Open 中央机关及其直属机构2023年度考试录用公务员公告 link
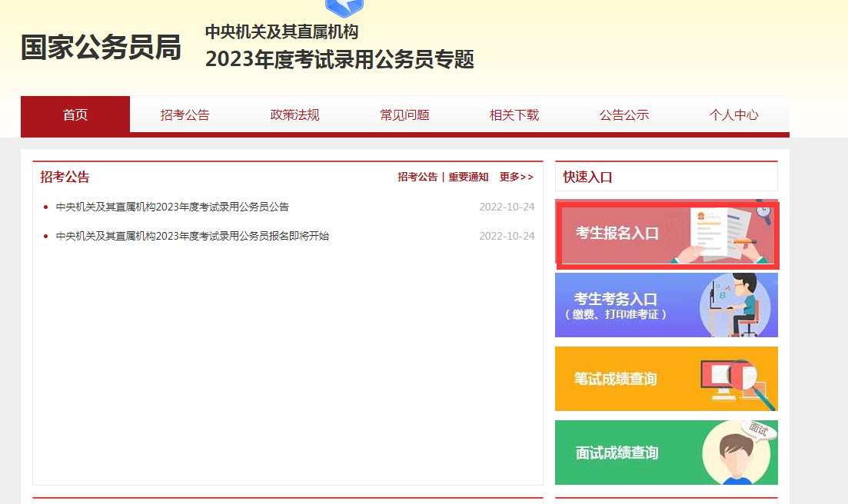The image size is (848, 504). 172,207
